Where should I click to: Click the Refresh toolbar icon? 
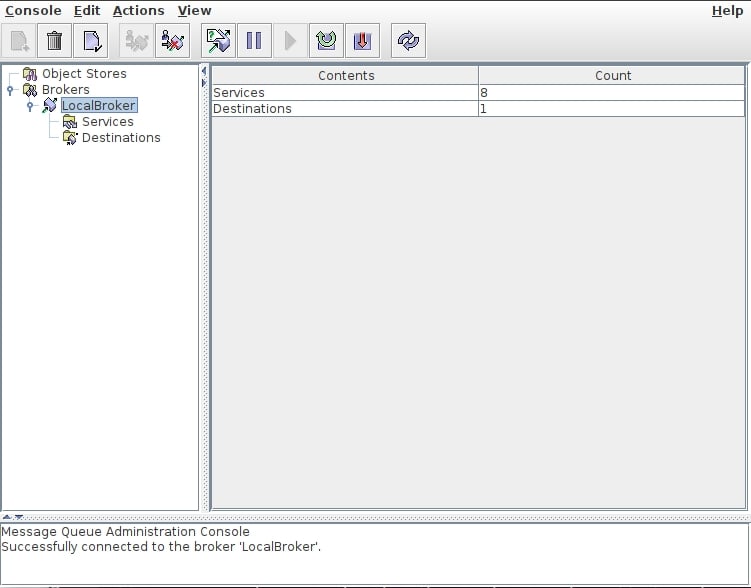point(408,41)
